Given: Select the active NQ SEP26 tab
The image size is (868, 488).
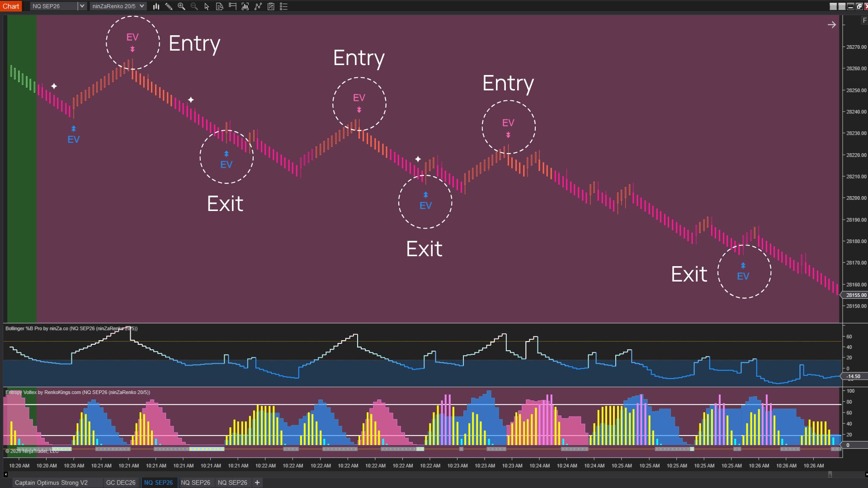Looking at the screenshot, I should point(158,483).
